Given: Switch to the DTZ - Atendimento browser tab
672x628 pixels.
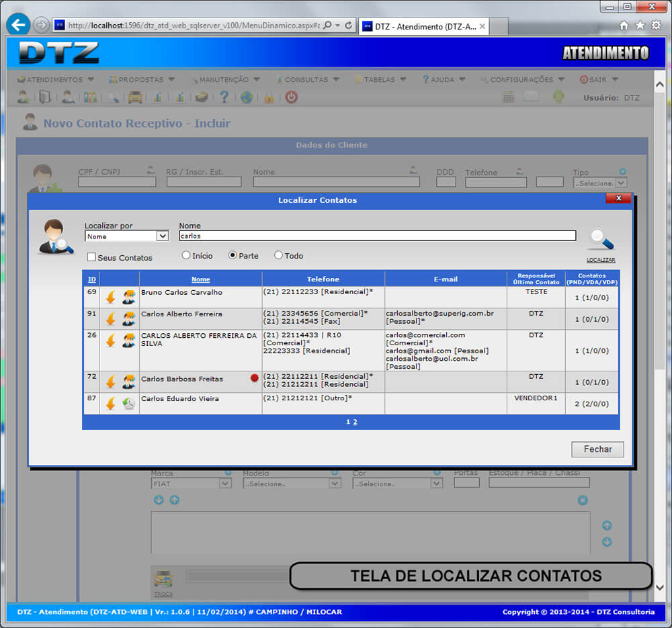Looking at the screenshot, I should [423, 27].
